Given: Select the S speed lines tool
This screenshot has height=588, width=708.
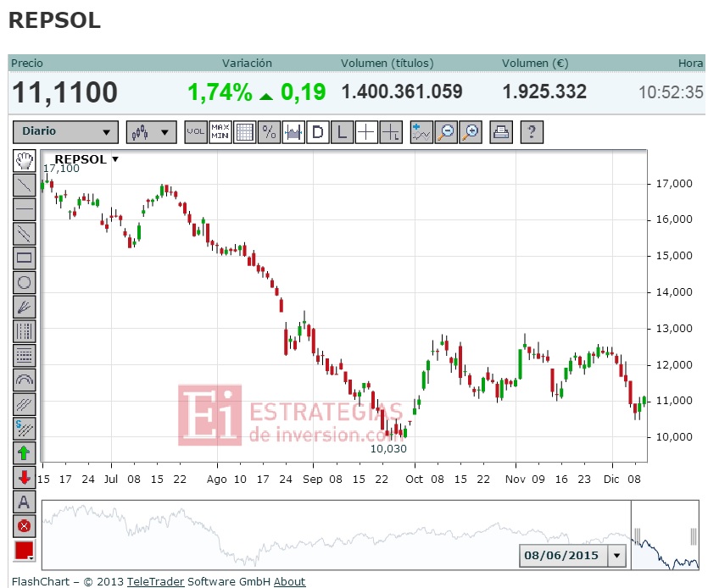Looking at the screenshot, I should (x=24, y=429).
